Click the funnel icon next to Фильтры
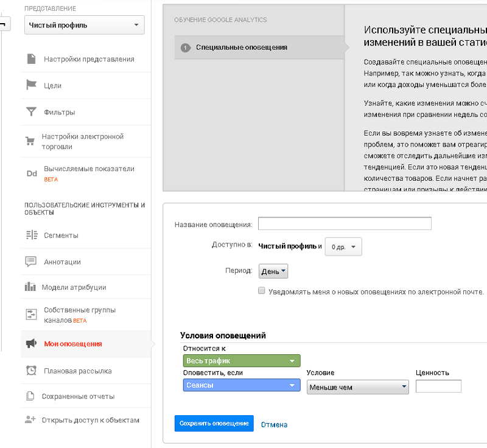 (31, 111)
